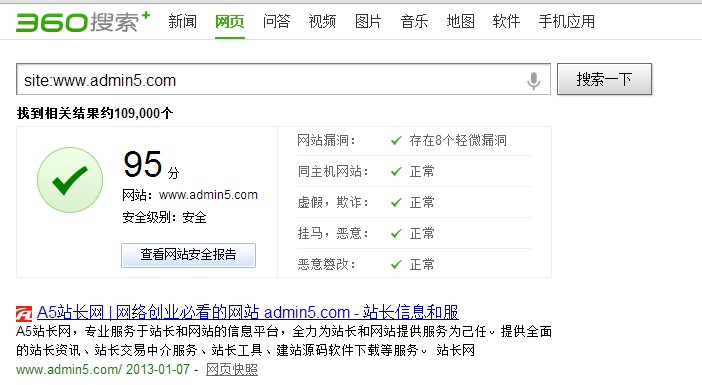The width and height of the screenshot is (702, 385).
Task: Open the 地图 tab
Action: pyautogui.click(x=460, y=21)
